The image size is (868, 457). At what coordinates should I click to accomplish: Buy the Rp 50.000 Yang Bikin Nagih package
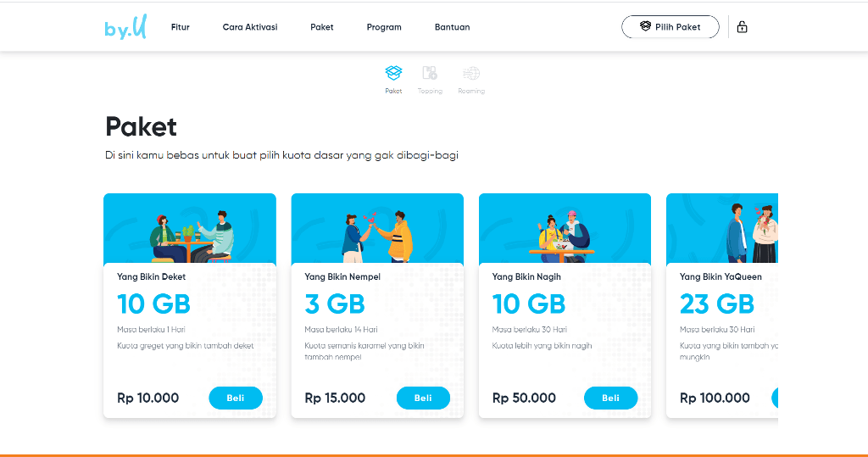(x=610, y=398)
